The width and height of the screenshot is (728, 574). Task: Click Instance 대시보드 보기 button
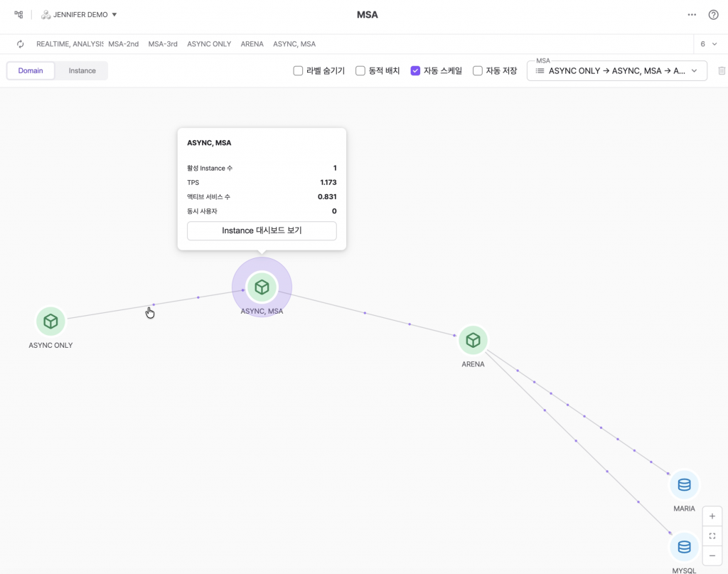click(262, 231)
